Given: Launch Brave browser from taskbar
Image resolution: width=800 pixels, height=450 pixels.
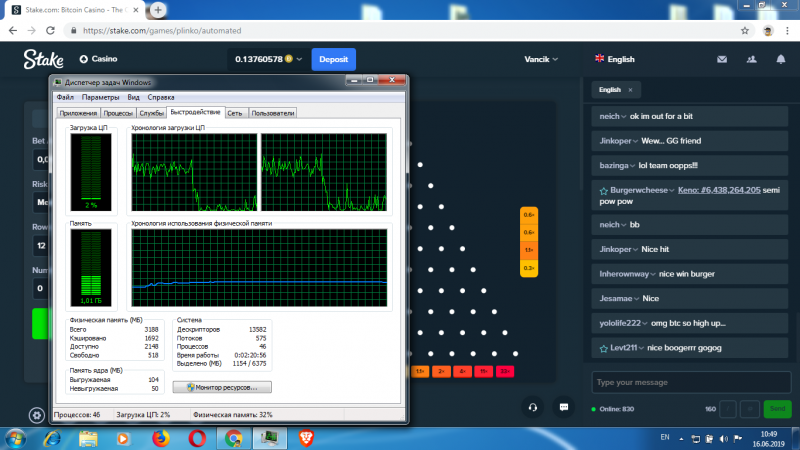Looking at the screenshot, I should 306,439.
